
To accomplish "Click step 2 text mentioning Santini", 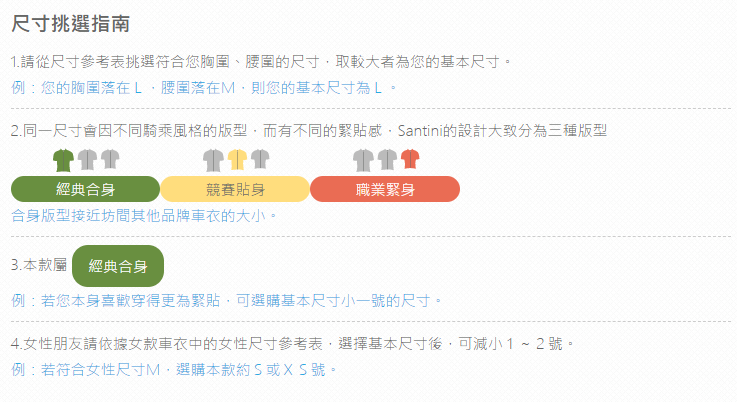I will (x=309, y=131).
